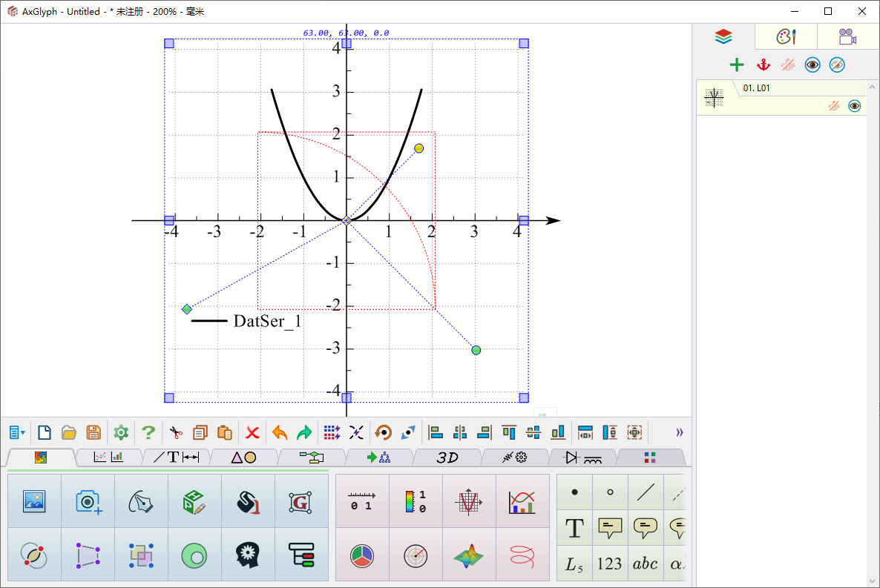Viewport: 880px width, 588px height.
Task: Click the colorbar legend tool
Action: point(416,501)
